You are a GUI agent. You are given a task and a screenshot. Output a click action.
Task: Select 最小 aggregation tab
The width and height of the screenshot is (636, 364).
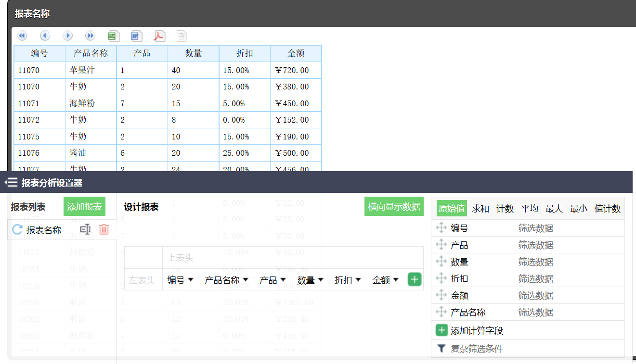(x=579, y=209)
